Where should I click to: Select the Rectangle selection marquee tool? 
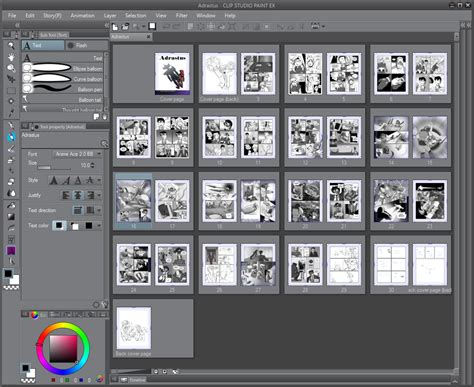[x=11, y=90]
